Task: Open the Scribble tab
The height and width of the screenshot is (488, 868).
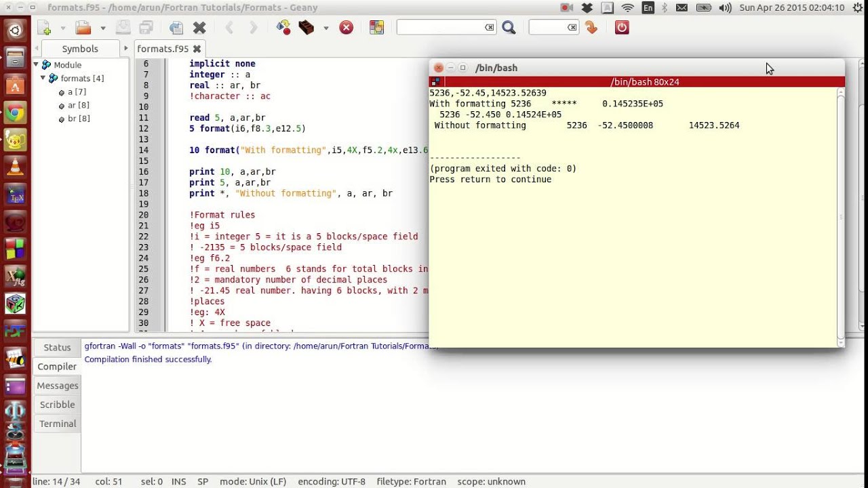Action: [x=57, y=404]
